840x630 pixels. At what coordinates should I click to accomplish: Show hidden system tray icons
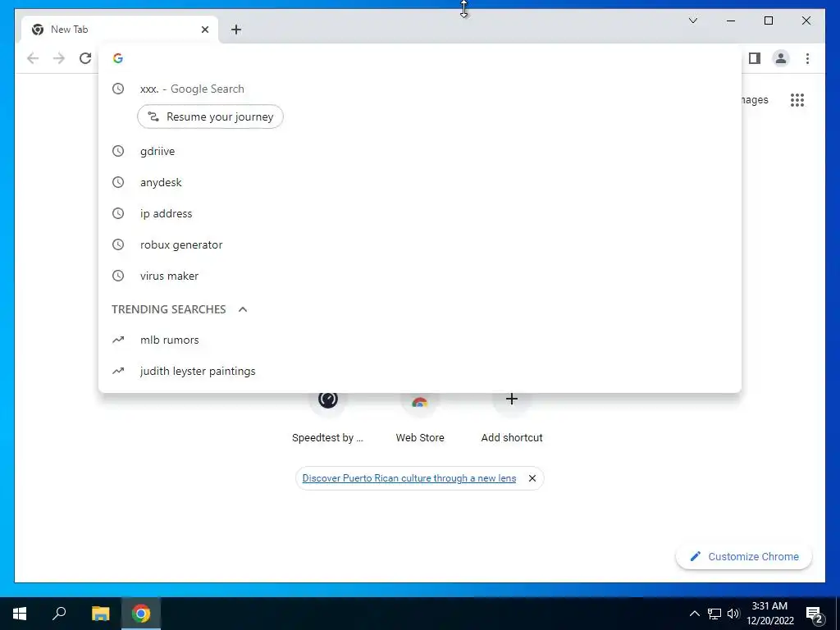(x=694, y=614)
